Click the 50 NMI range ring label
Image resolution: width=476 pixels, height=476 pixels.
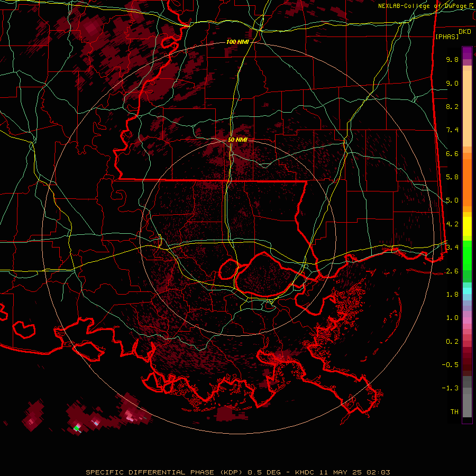(237, 140)
